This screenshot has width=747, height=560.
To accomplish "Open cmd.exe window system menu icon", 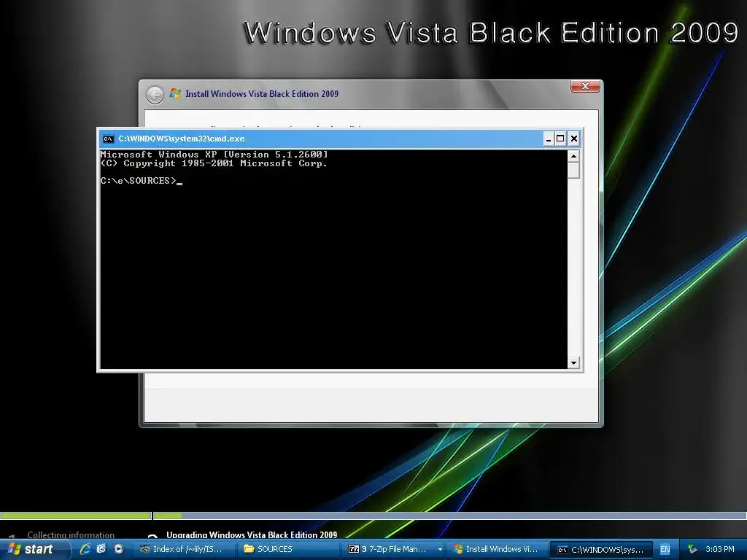I will pyautogui.click(x=108, y=139).
